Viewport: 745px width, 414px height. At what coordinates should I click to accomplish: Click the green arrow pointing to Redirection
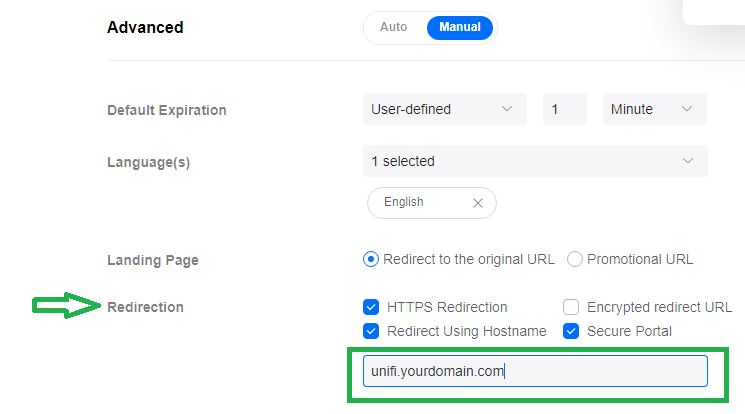(x=65, y=307)
